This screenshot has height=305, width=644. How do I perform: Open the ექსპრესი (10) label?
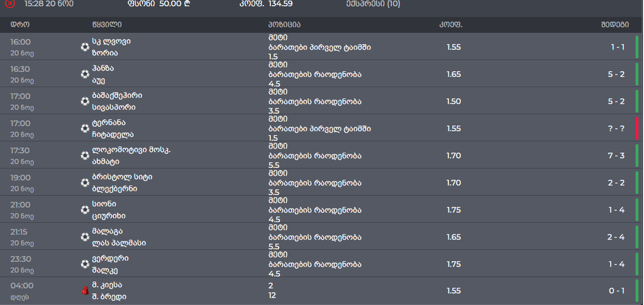(373, 4)
